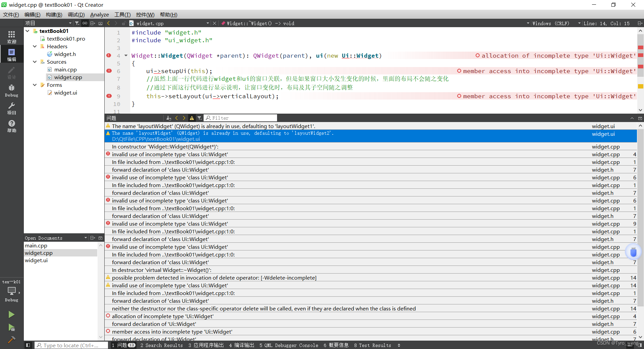
Task: Show the 5 QML Debugger Console pane
Action: (289, 345)
